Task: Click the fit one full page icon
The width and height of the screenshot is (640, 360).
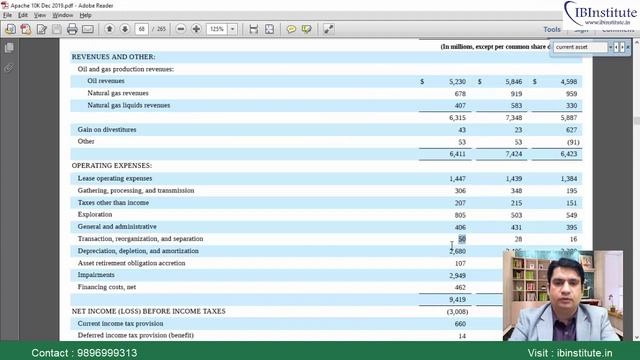Action: (x=269, y=29)
